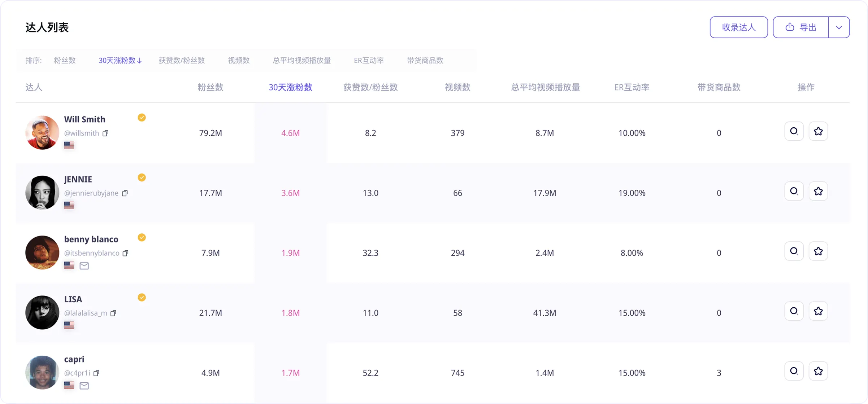Click the 收录达人 button
Screen dimensions: 868x404
(739, 27)
